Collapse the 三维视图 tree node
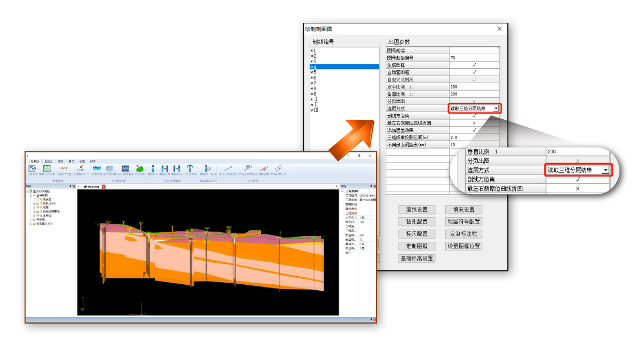The height and width of the screenshot is (354, 644). click(31, 195)
